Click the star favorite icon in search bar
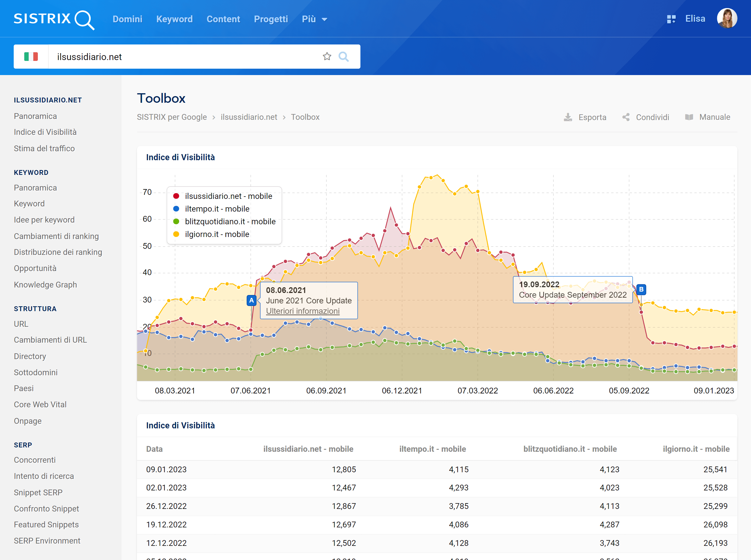The image size is (751, 560). click(x=327, y=56)
